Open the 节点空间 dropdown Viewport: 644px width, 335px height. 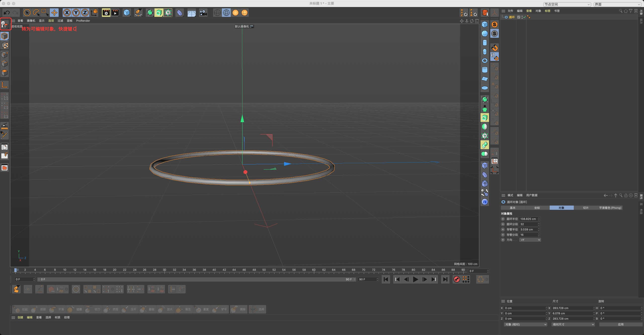click(567, 4)
